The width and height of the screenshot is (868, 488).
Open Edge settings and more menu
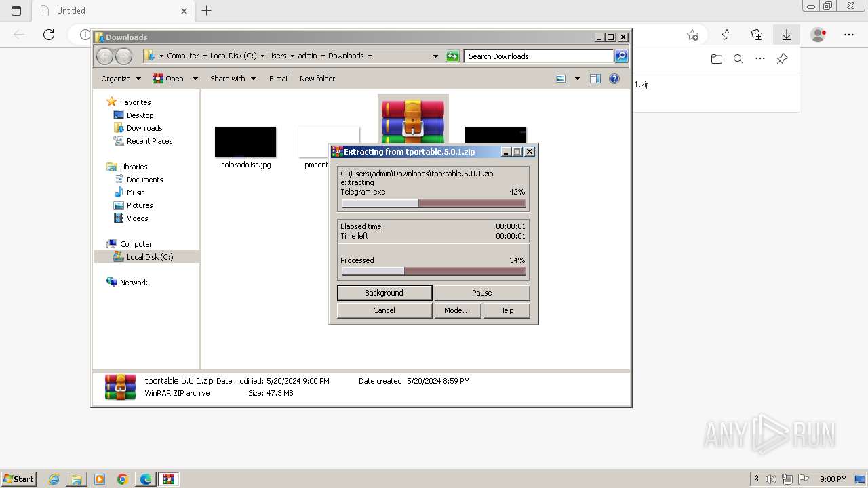click(x=849, y=35)
